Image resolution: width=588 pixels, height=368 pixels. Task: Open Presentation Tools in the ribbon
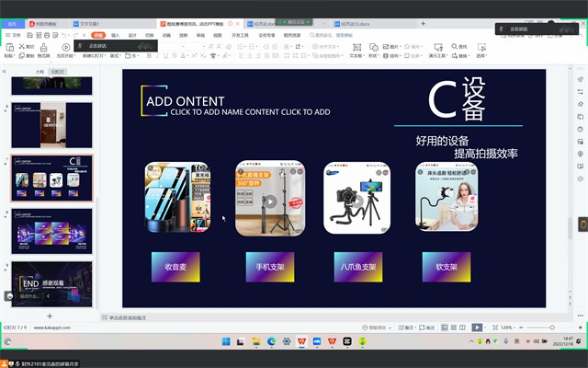(x=438, y=47)
